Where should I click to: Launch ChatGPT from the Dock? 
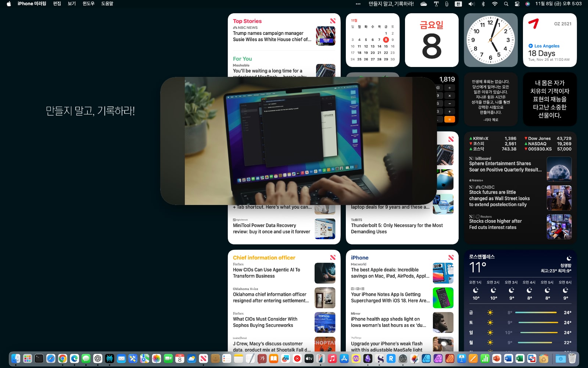coord(98,358)
